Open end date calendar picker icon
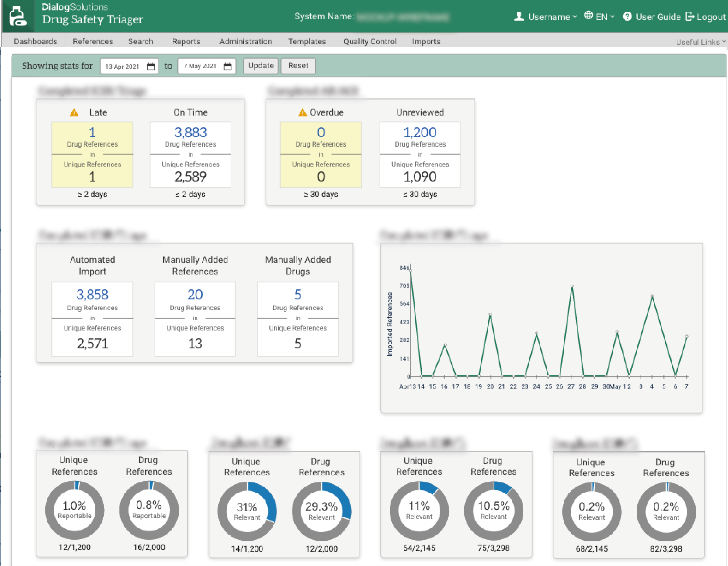Screen dimensions: 728x566 point(227,66)
